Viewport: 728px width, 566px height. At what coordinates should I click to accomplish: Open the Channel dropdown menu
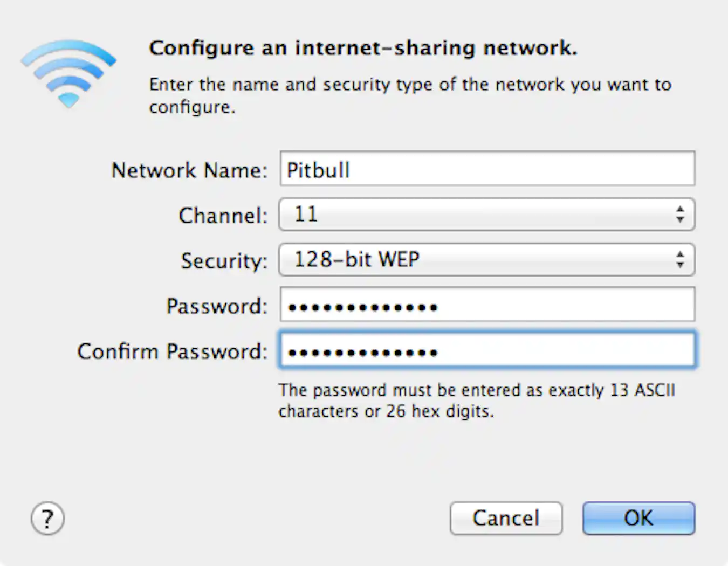pyautogui.click(x=485, y=214)
